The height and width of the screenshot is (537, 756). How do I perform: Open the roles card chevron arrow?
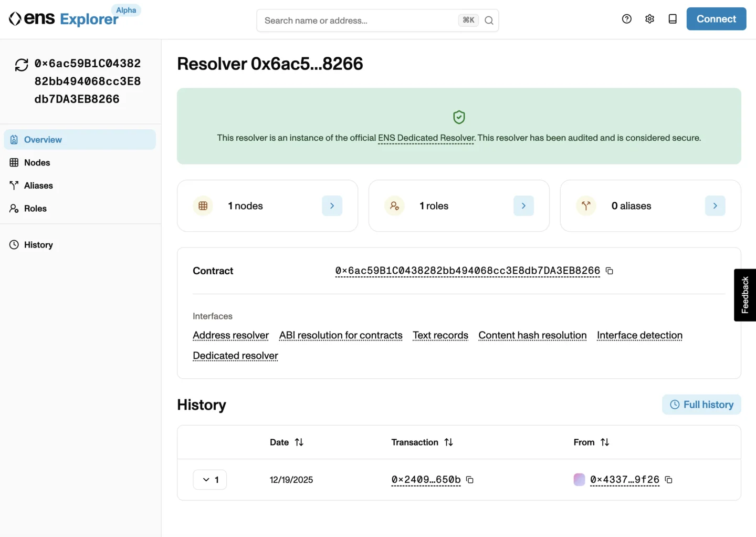523,205
